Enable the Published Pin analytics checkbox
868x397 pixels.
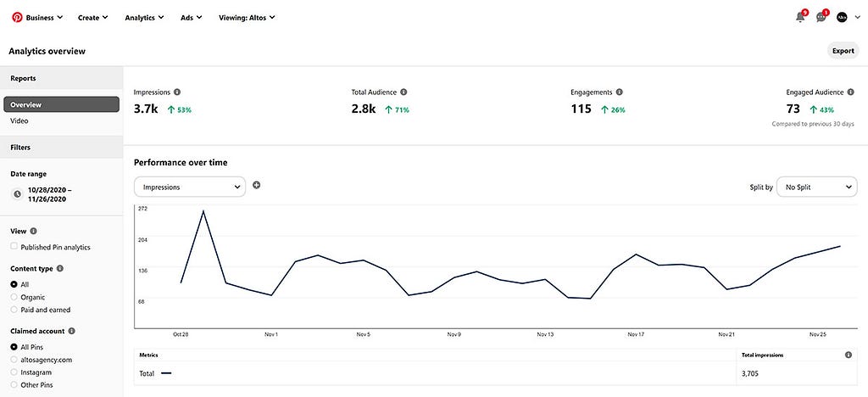[x=14, y=247]
